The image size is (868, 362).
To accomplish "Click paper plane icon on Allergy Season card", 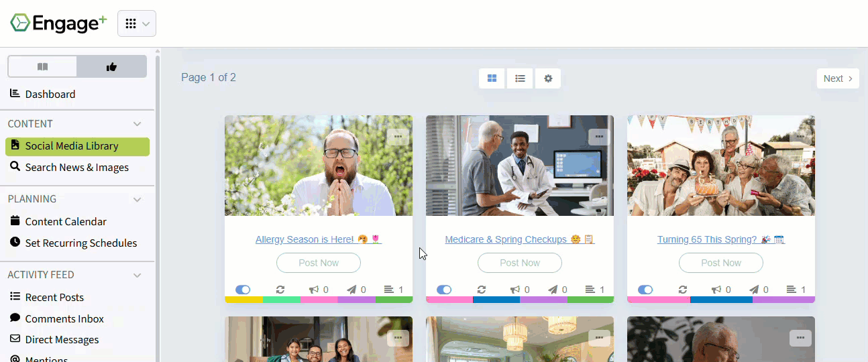I will click(x=351, y=290).
